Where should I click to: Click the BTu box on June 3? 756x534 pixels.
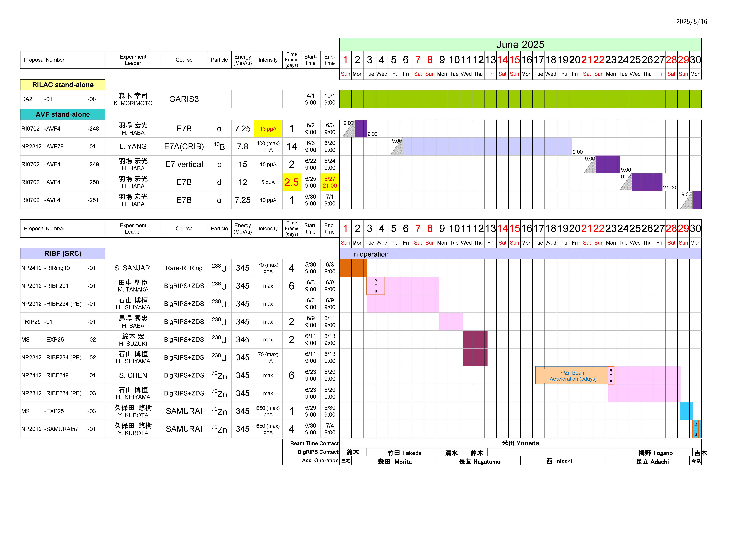(x=376, y=286)
